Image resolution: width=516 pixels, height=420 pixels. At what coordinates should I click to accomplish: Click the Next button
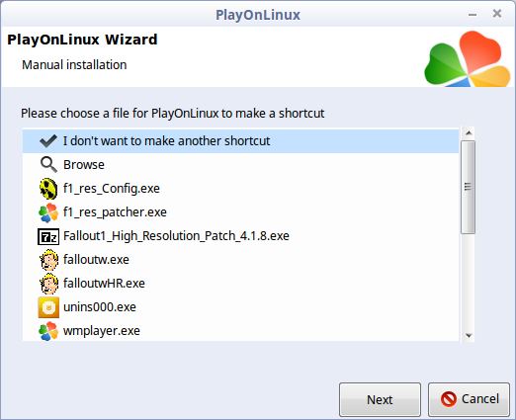[x=380, y=399]
